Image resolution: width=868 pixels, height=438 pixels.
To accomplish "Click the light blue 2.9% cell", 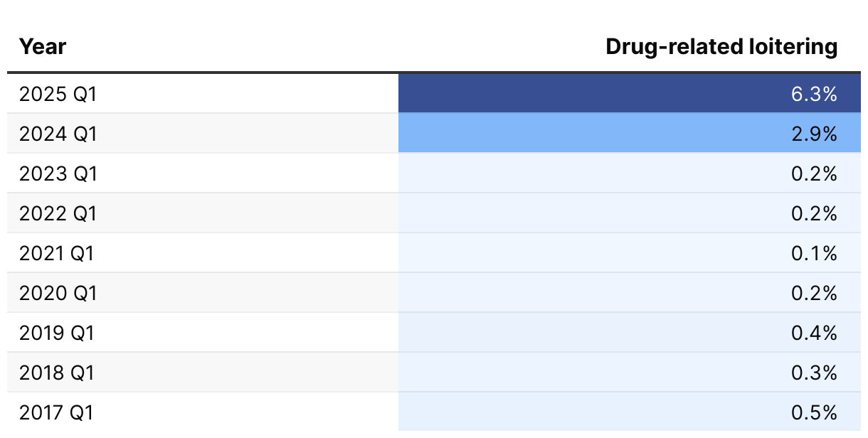I will [x=630, y=133].
